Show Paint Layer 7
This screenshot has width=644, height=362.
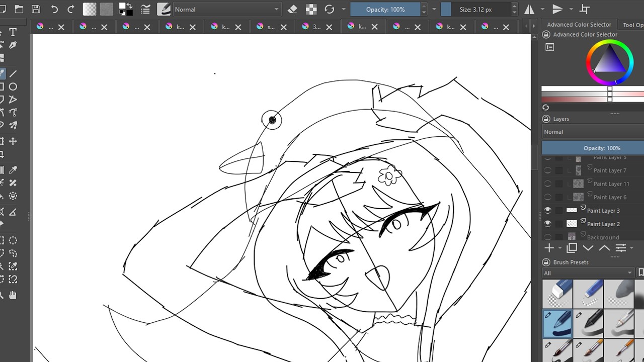tap(548, 170)
